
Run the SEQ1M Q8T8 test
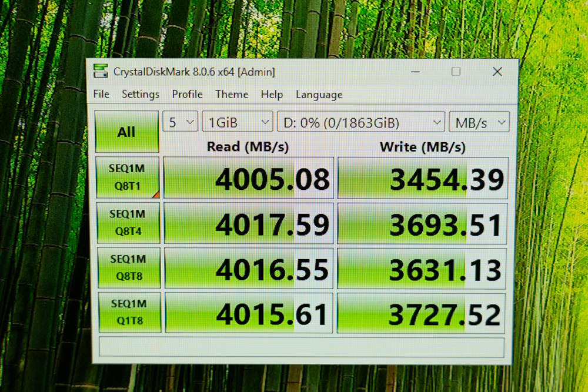point(129,267)
